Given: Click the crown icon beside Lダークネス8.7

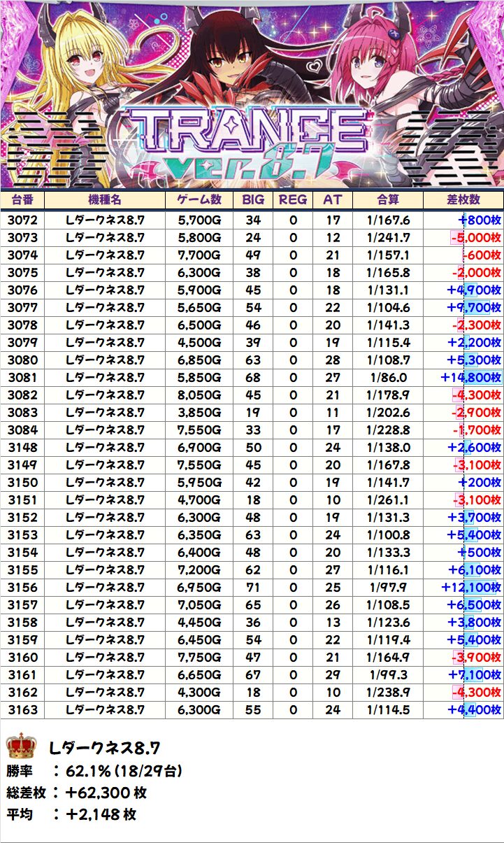Looking at the screenshot, I should pyautogui.click(x=21, y=747).
